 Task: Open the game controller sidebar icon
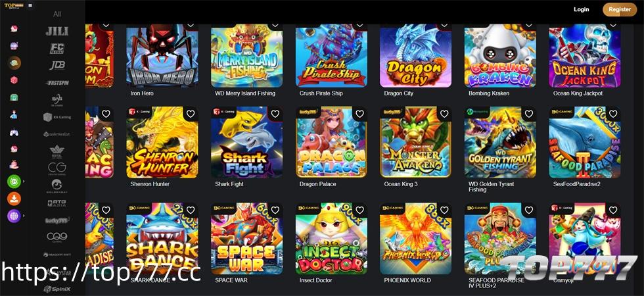[14, 132]
